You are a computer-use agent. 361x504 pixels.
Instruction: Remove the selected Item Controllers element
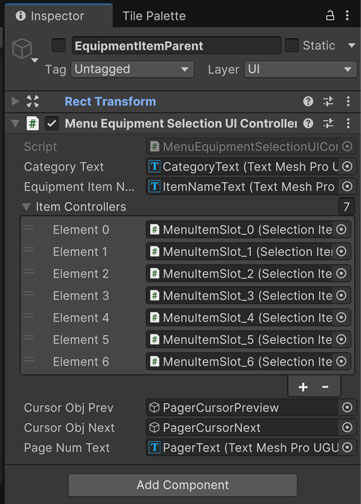(x=325, y=387)
